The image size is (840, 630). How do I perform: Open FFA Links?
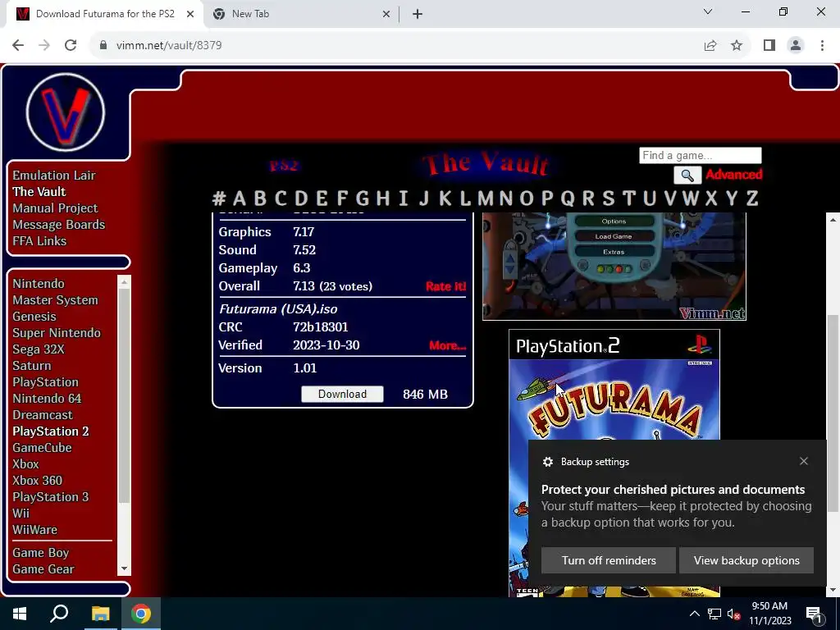coord(39,241)
